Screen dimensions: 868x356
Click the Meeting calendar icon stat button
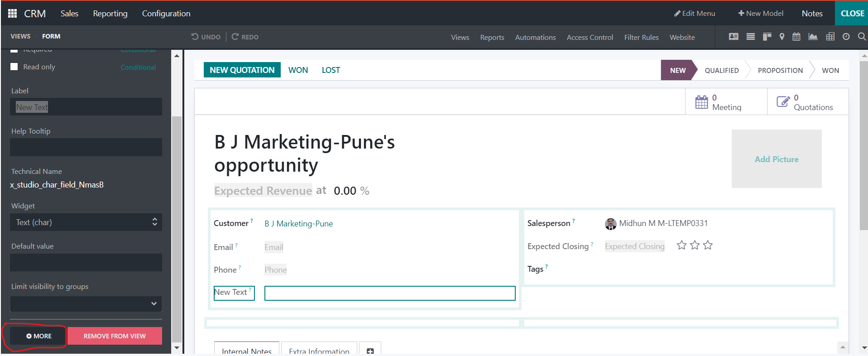pos(701,102)
